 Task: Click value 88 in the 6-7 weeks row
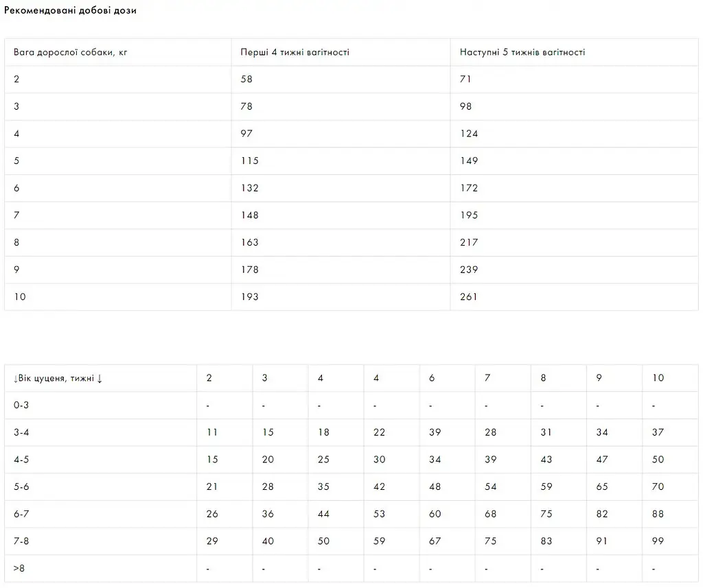[658, 514]
